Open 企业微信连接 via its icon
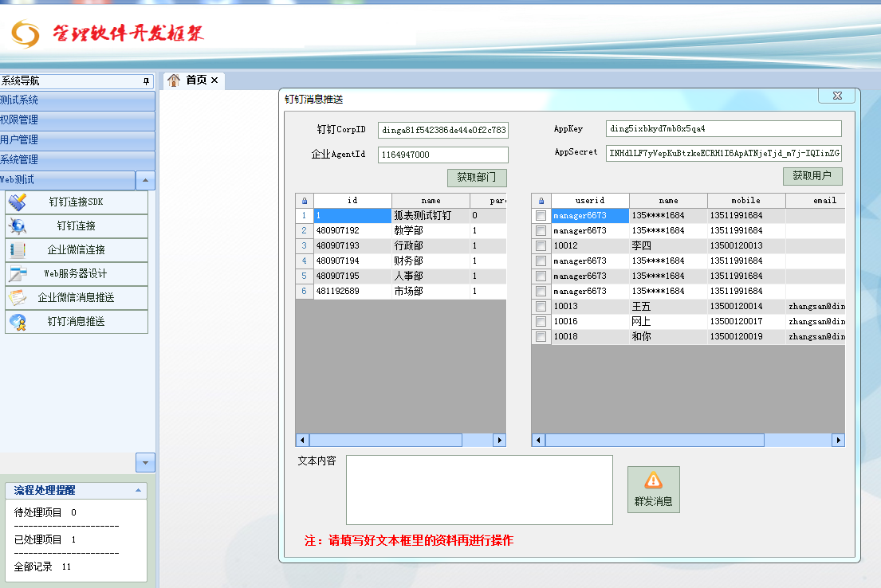881x588 pixels. coord(18,250)
